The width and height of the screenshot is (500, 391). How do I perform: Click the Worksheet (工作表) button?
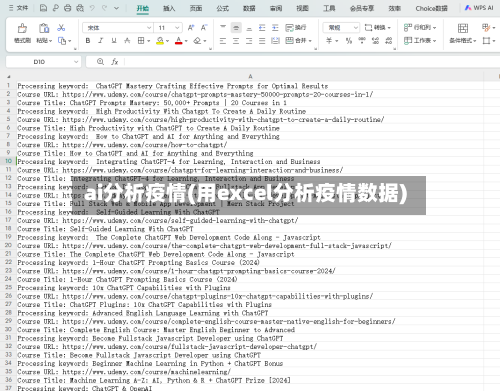pos(420,41)
